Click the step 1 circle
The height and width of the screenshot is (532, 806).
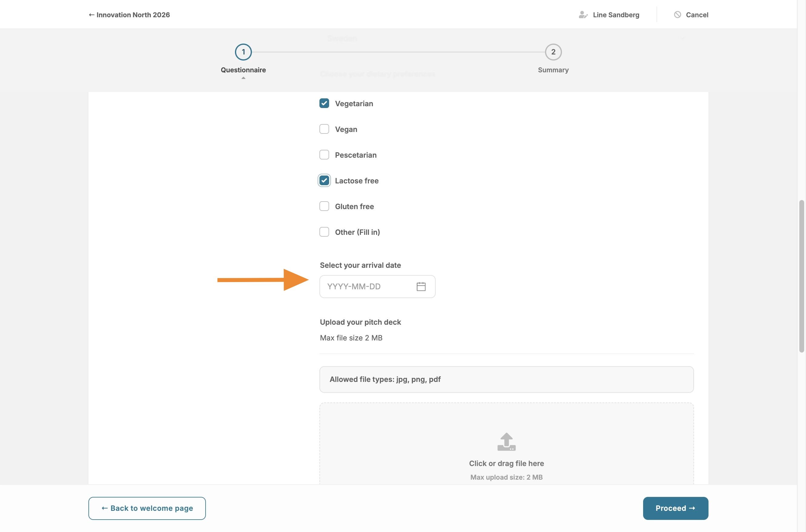pos(243,52)
